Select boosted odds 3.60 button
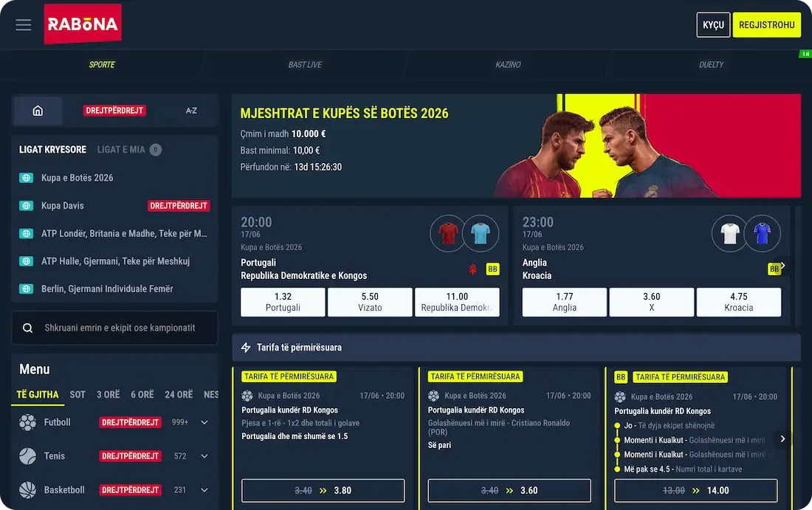Image resolution: width=812 pixels, height=510 pixels. point(509,490)
